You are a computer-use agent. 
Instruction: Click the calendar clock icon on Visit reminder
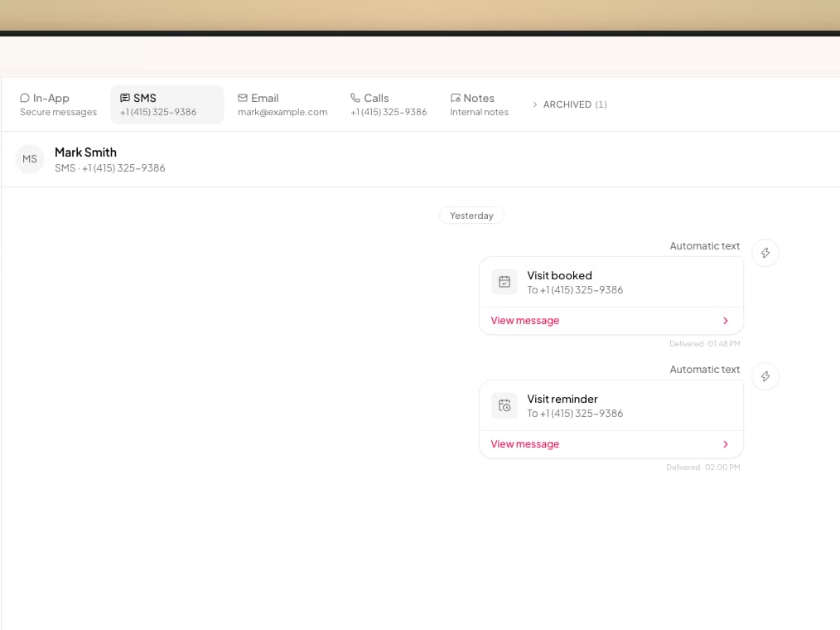point(504,405)
